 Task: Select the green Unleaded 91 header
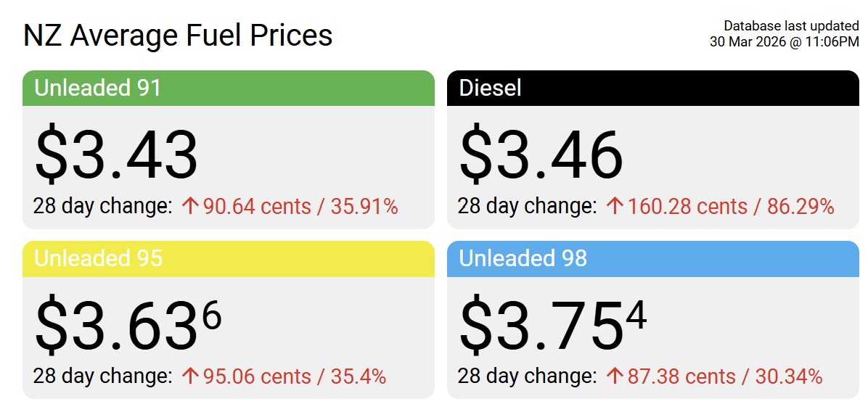click(x=229, y=88)
